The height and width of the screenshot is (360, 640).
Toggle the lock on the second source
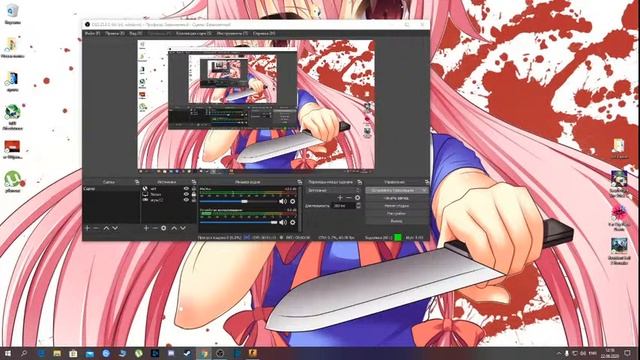coord(193,194)
